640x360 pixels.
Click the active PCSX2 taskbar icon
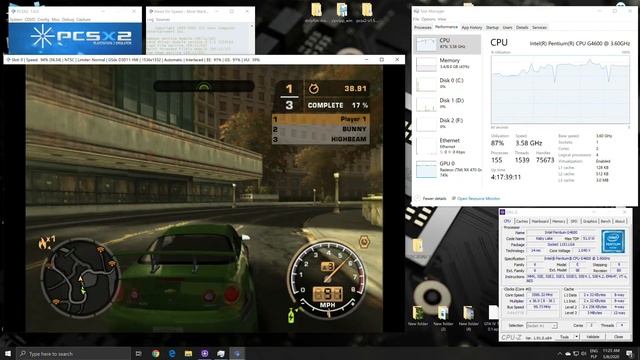tap(237, 353)
